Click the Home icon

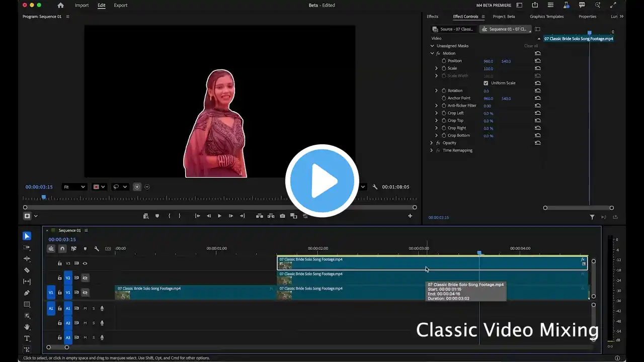click(x=61, y=6)
